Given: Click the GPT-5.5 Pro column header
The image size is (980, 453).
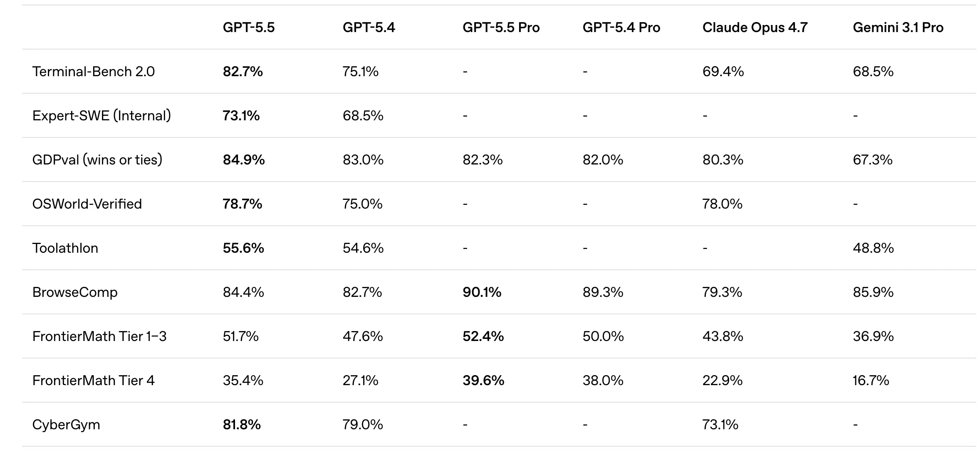Looking at the screenshot, I should 501,27.
